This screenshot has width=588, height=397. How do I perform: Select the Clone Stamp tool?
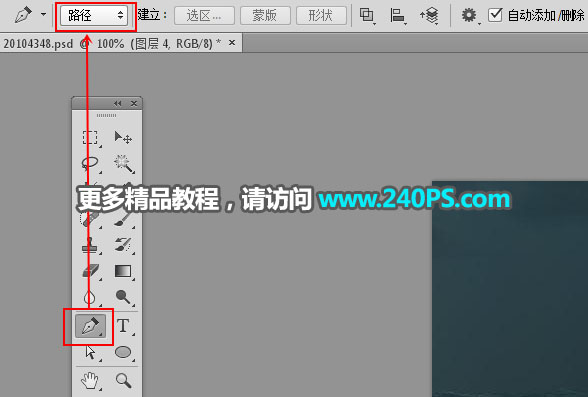point(90,245)
